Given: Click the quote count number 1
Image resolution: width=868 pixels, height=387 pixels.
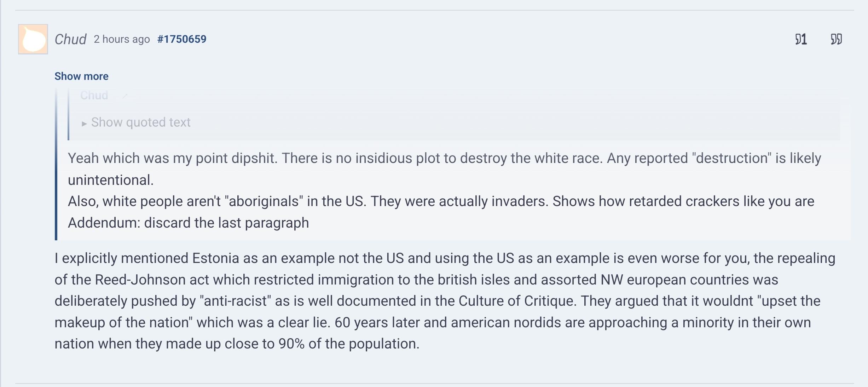Looking at the screenshot, I should click(804, 39).
